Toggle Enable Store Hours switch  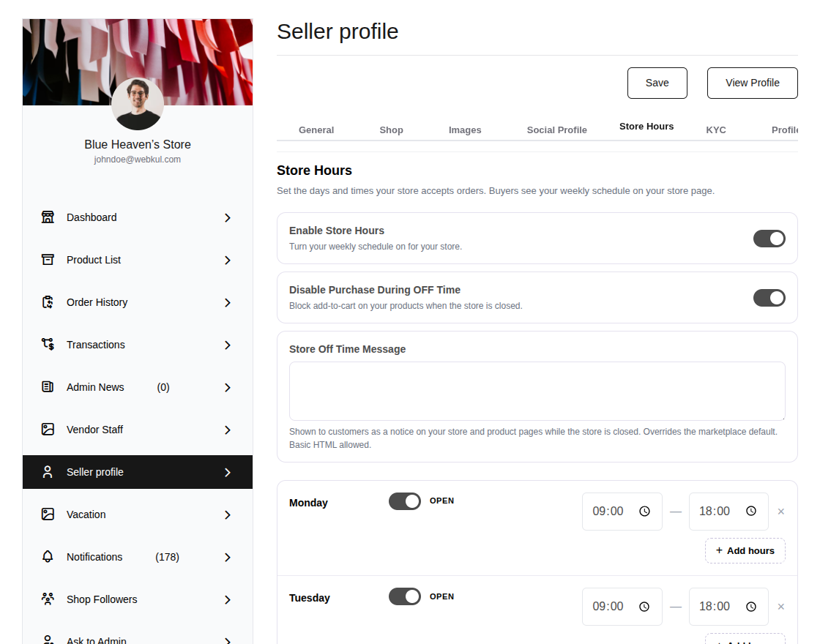coord(769,239)
